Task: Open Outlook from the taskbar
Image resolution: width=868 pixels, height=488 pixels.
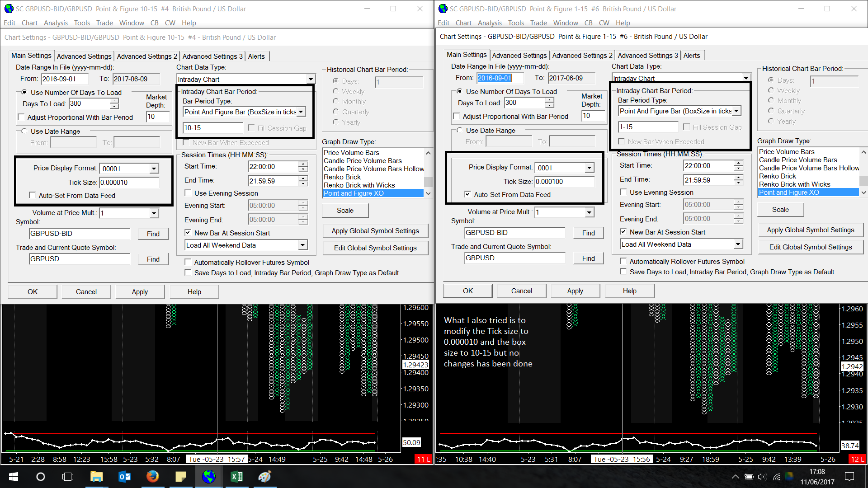Action: (124, 477)
